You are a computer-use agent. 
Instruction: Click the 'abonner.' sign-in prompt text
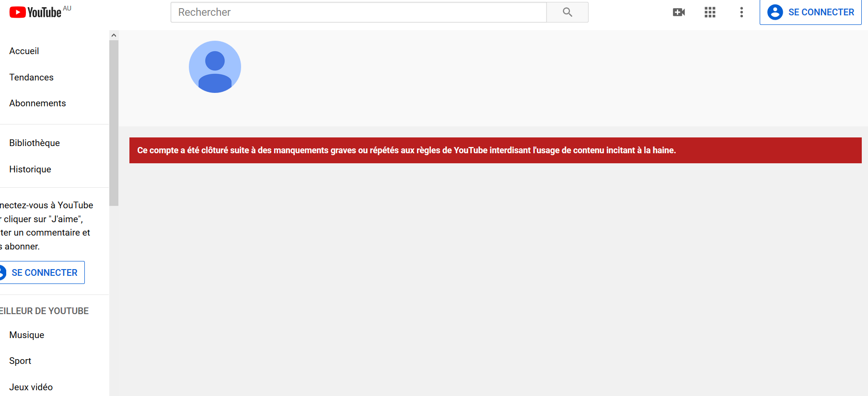[22, 247]
